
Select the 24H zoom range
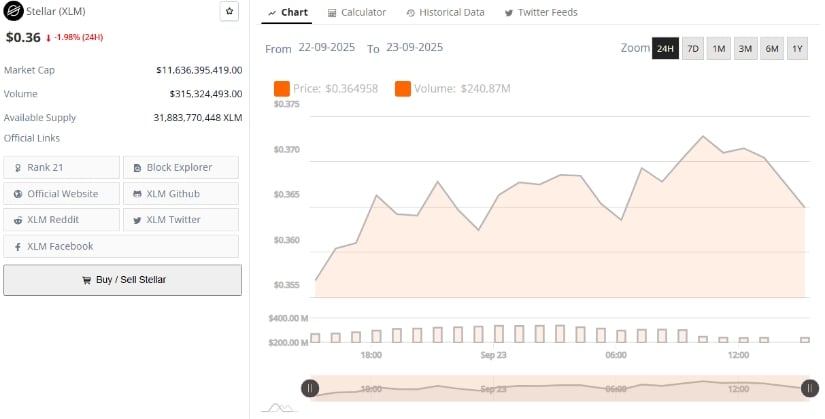click(x=665, y=48)
